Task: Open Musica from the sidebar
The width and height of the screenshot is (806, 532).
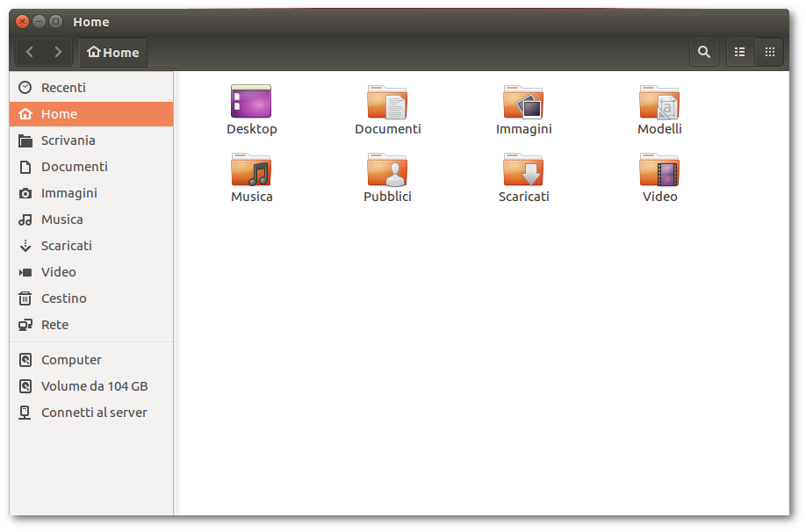Action: 91,219
